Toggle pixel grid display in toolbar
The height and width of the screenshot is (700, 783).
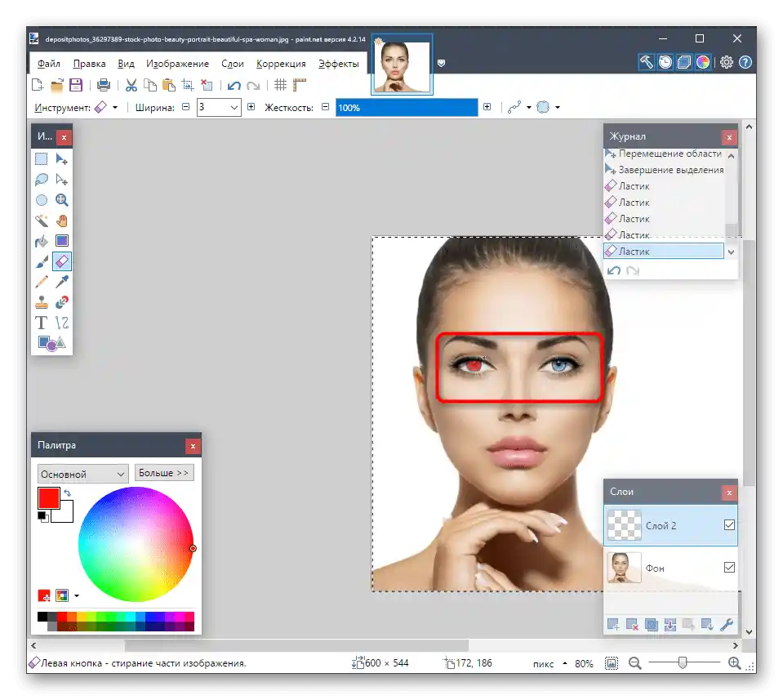[x=280, y=85]
